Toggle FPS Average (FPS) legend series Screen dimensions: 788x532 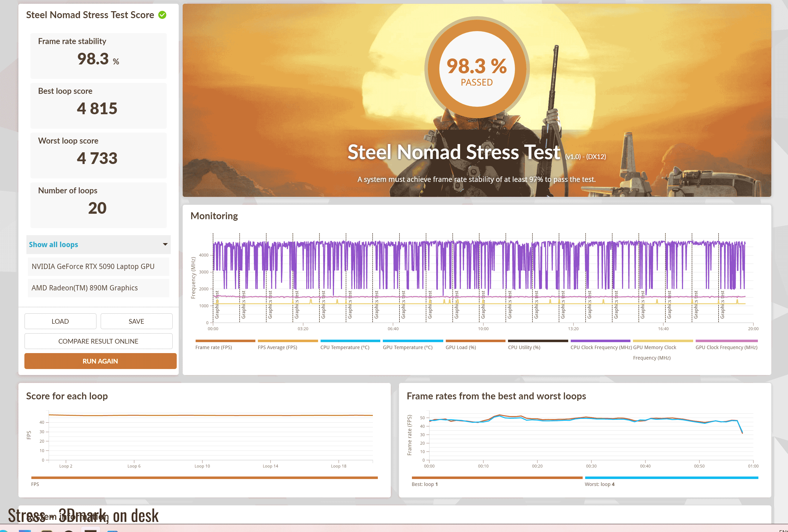pyautogui.click(x=277, y=347)
